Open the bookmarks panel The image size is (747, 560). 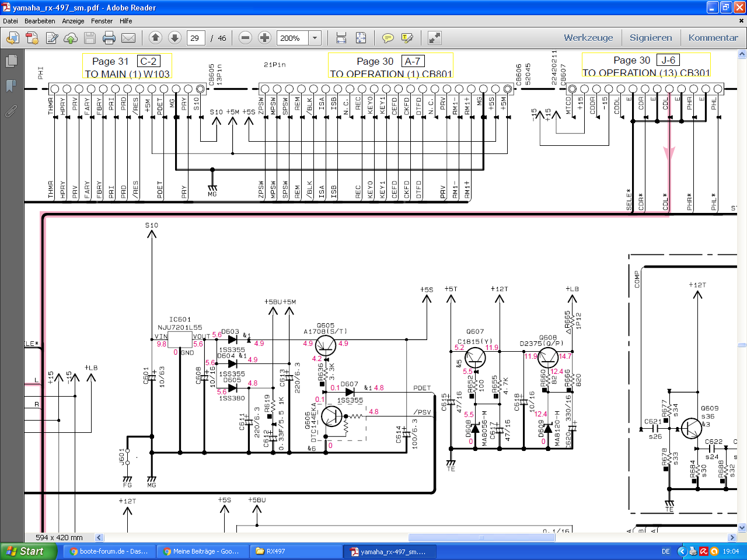pos(11,86)
